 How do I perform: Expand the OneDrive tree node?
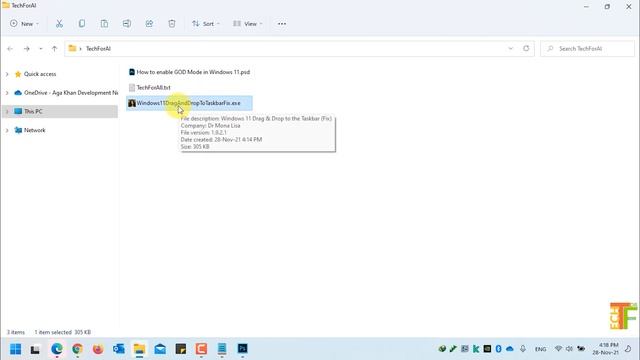tap(7, 93)
